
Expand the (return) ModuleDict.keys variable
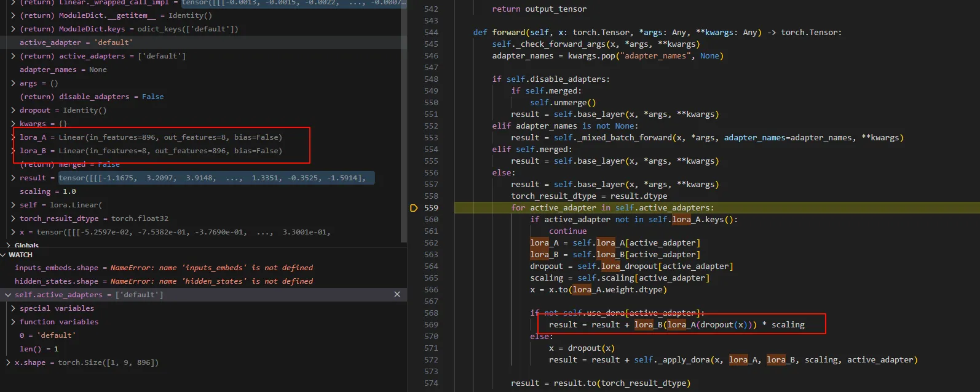pyautogui.click(x=14, y=29)
